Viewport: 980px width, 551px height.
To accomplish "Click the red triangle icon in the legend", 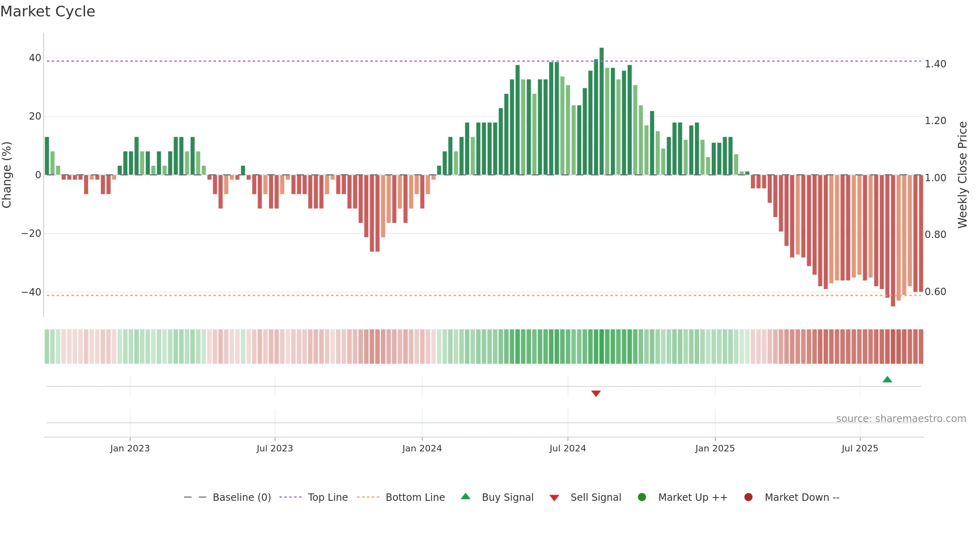I will (x=554, y=498).
